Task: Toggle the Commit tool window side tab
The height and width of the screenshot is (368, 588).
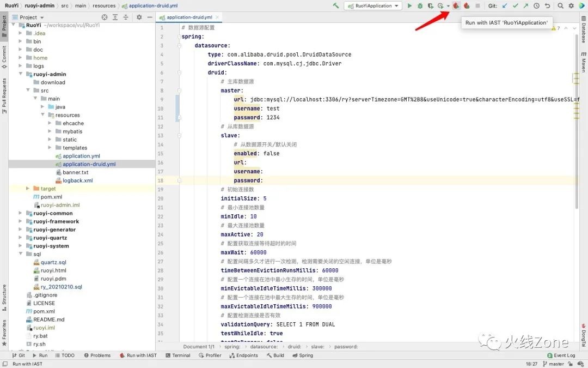Action: pyautogui.click(x=4, y=57)
